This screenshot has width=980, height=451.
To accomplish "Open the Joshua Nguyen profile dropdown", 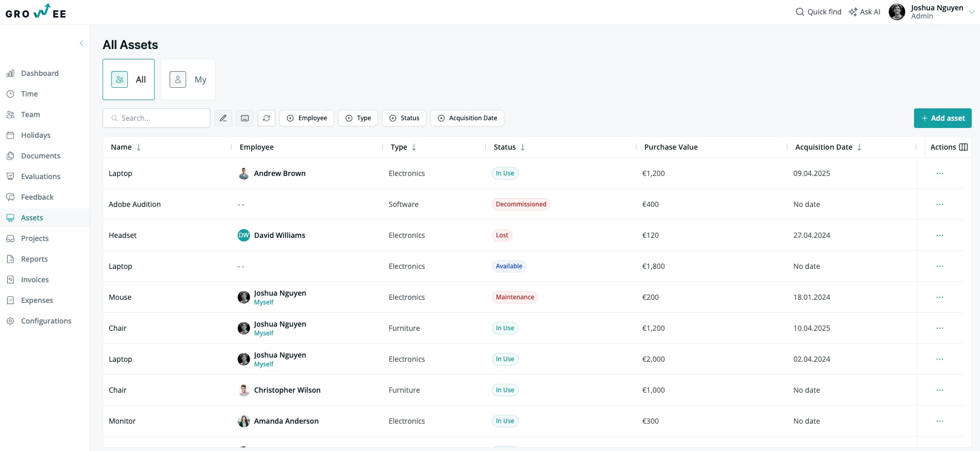I will 972,12.
